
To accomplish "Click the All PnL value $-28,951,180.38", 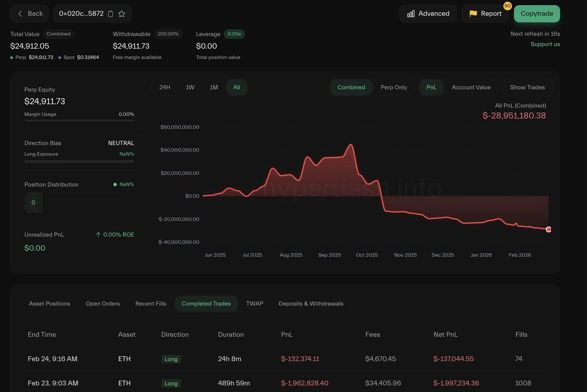I will click(514, 116).
